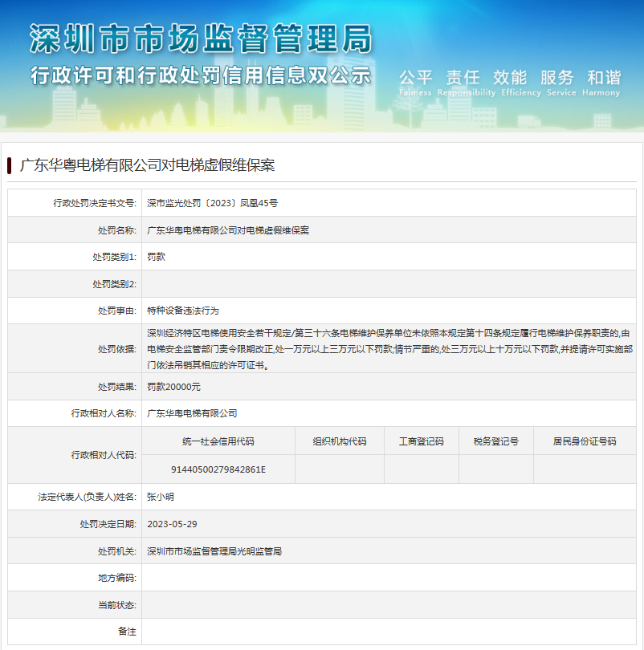Click the 服务 Service slogan text
Image resolution: width=644 pixels, height=650 pixels.
(557, 81)
